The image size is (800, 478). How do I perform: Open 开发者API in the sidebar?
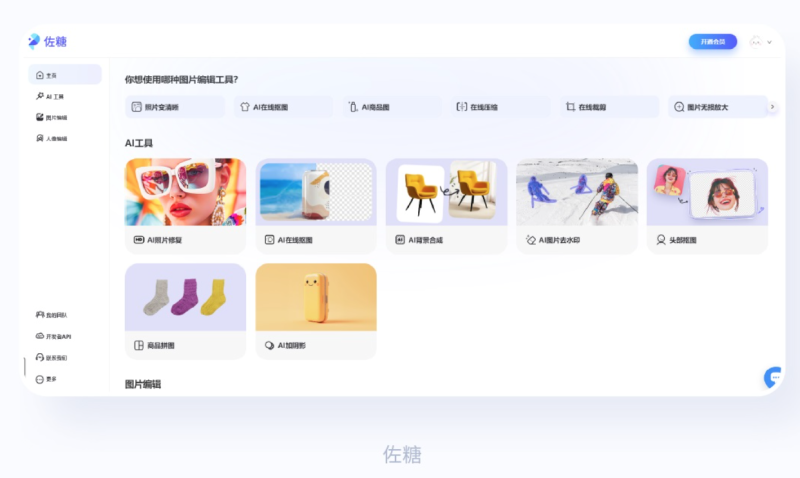pos(53,336)
